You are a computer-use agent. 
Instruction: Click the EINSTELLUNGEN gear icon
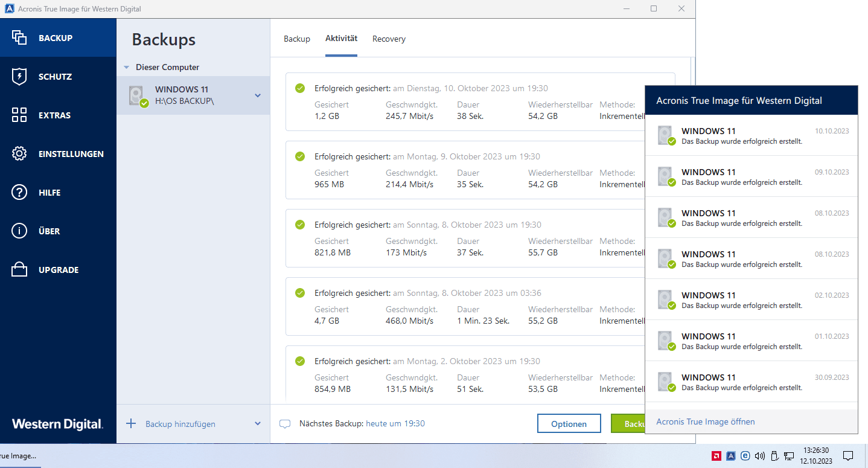click(x=19, y=154)
